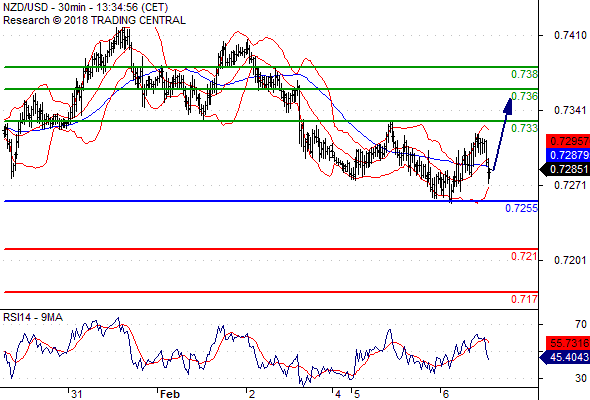The image size is (590, 400).
Task: Click the red 55.7316 RSI value label
Action: tap(568, 343)
